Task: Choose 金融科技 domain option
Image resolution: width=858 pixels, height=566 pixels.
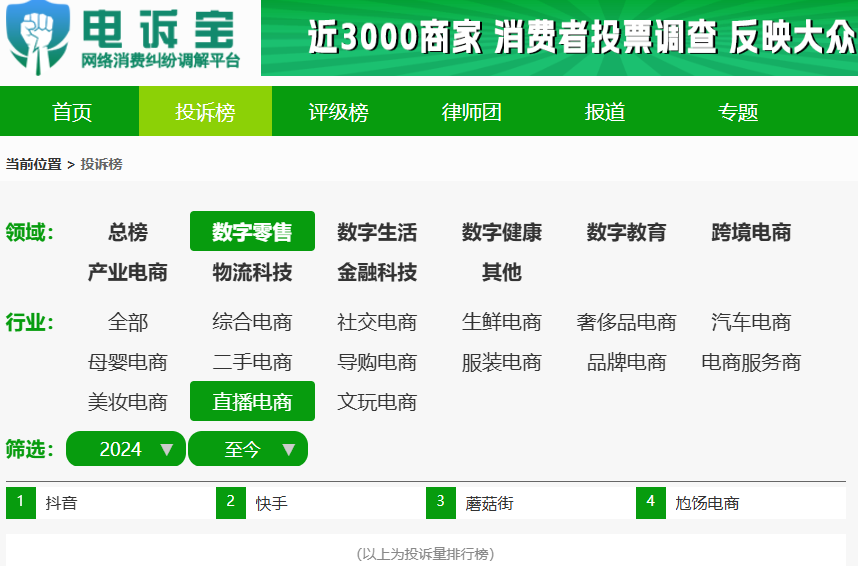Action: pyautogui.click(x=377, y=272)
